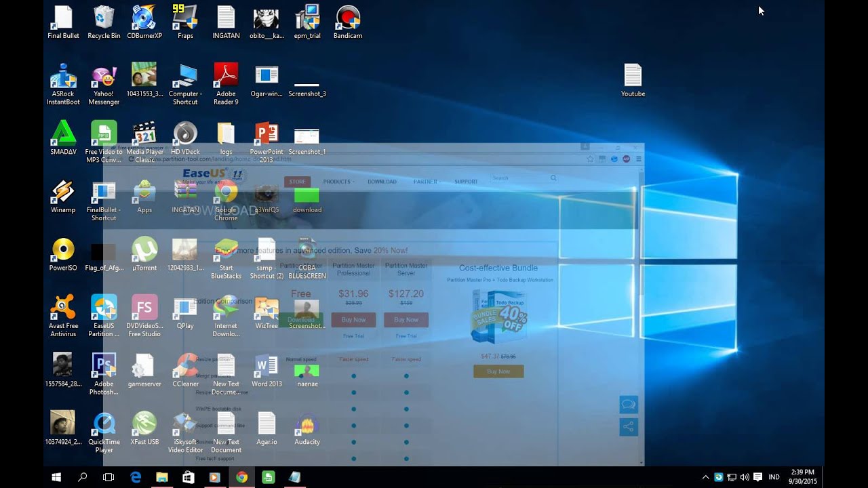Open the logs folder on the desktop

(226, 138)
